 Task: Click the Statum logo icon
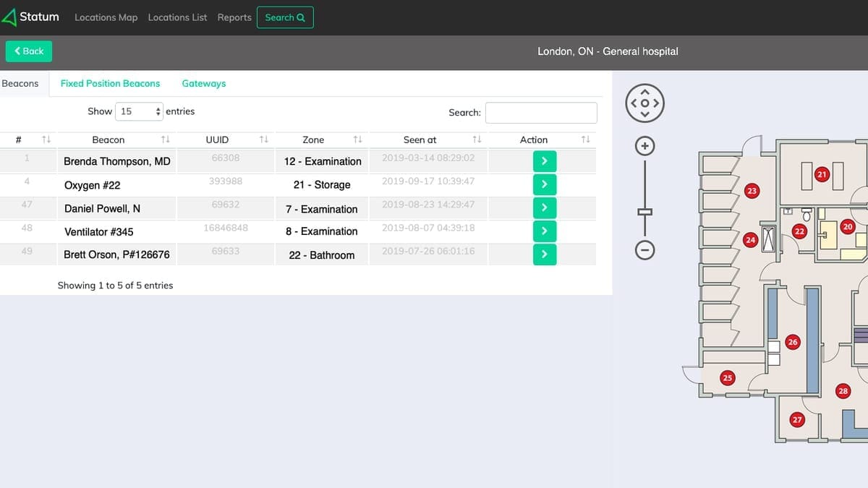10,17
